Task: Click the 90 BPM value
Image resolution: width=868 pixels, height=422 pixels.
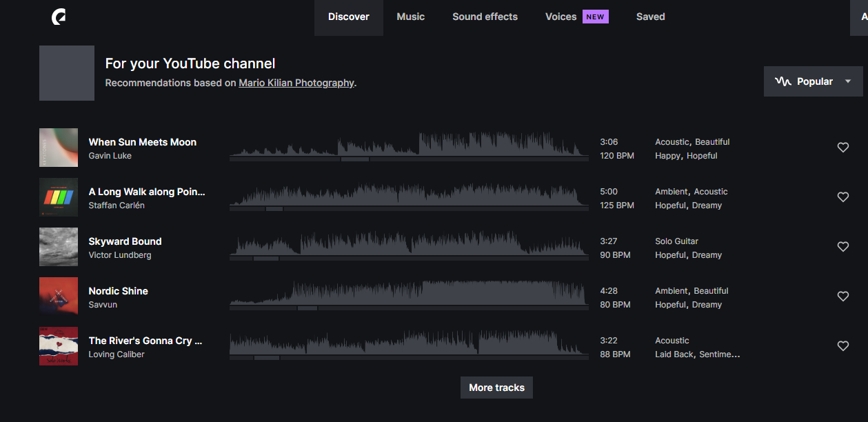Action: 615,255
